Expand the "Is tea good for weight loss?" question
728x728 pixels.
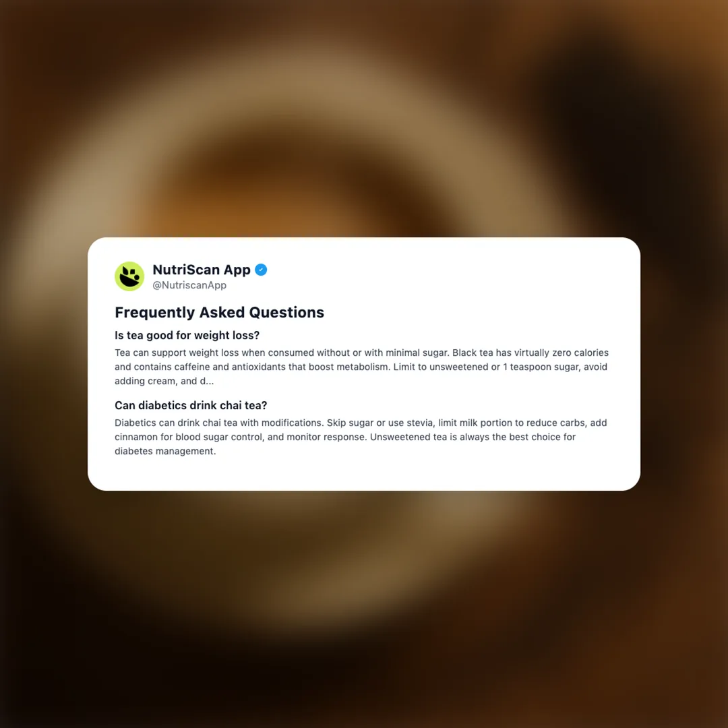(x=187, y=335)
